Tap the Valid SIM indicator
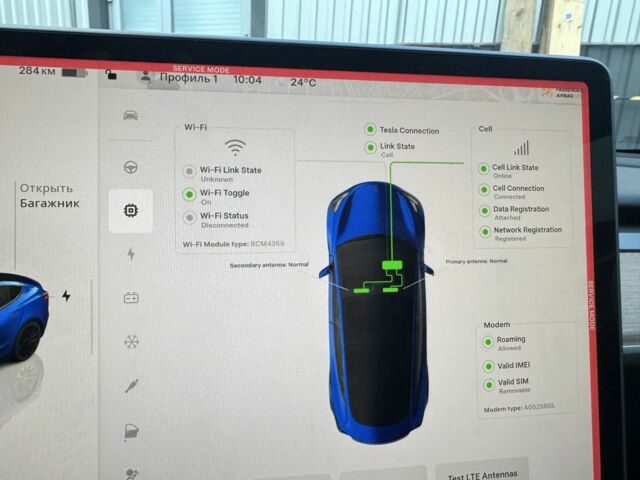 click(x=489, y=384)
